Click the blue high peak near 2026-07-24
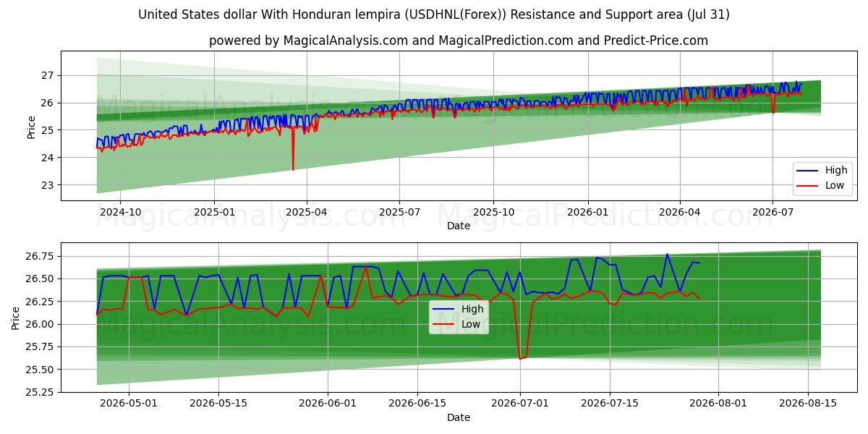Viewport: 868px width, 434px height. point(667,255)
